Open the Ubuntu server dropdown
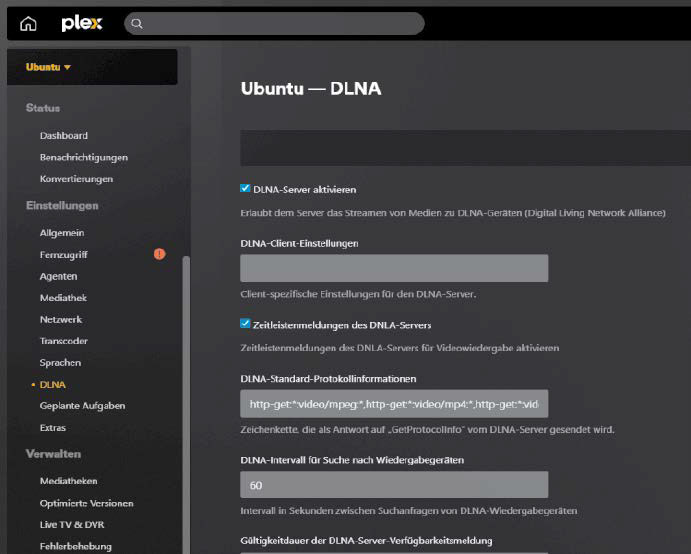 click(x=48, y=67)
